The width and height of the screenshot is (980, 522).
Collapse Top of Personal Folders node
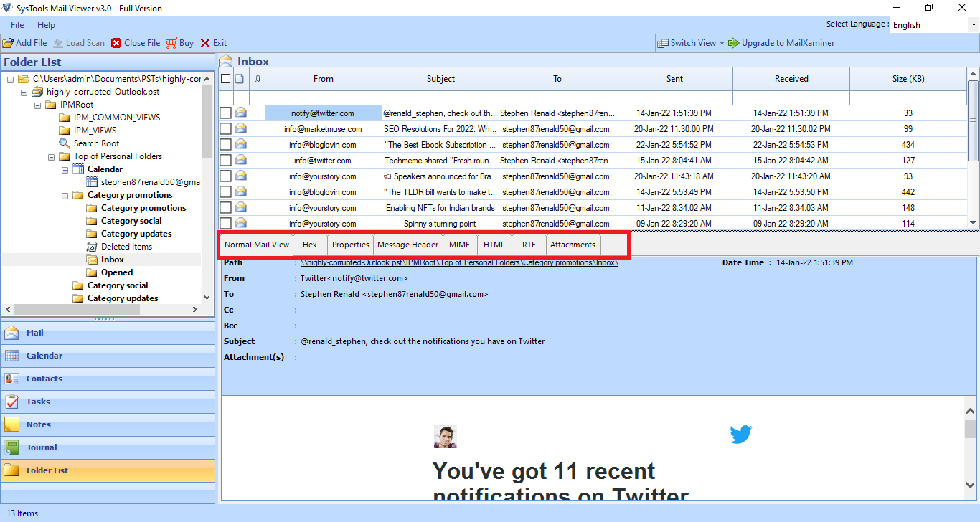(51, 156)
